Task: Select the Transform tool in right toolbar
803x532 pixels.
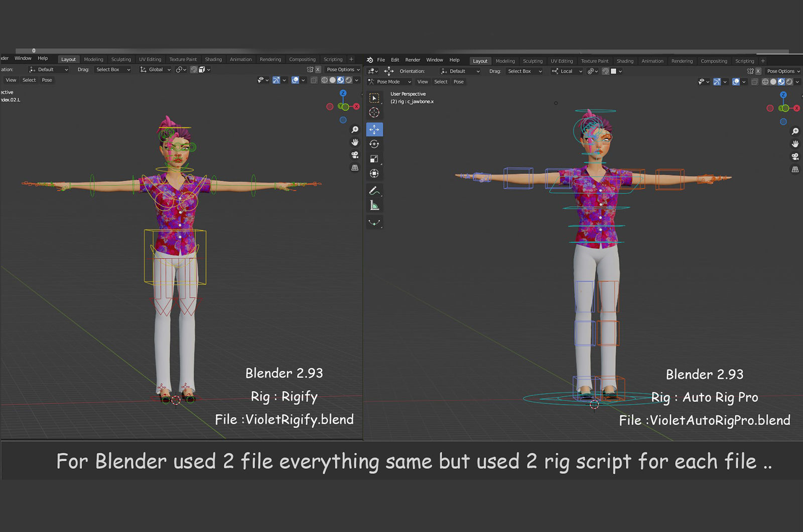Action: pos(374,174)
